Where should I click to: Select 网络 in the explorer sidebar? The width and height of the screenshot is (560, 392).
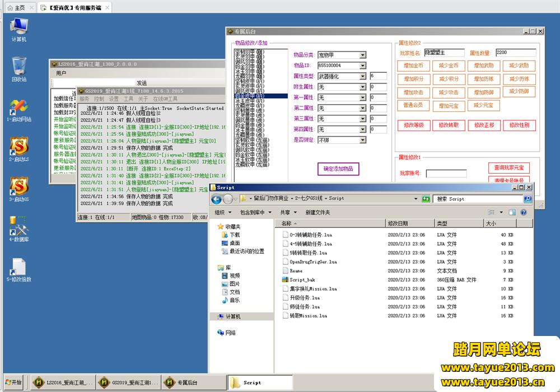[227, 333]
